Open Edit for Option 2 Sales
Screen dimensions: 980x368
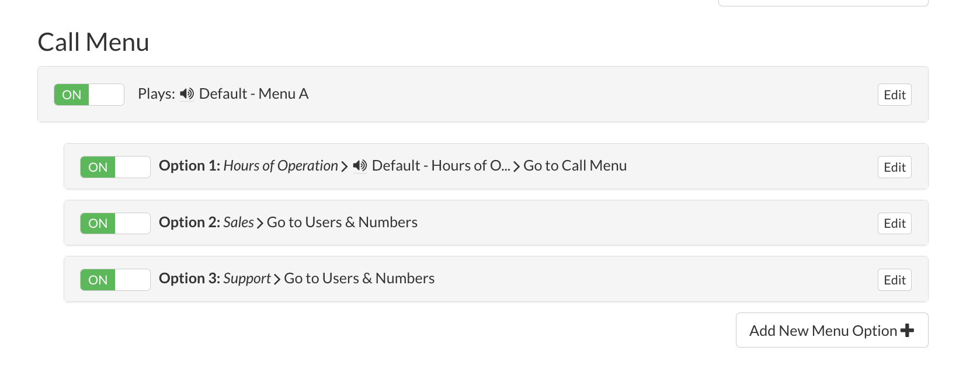894,223
